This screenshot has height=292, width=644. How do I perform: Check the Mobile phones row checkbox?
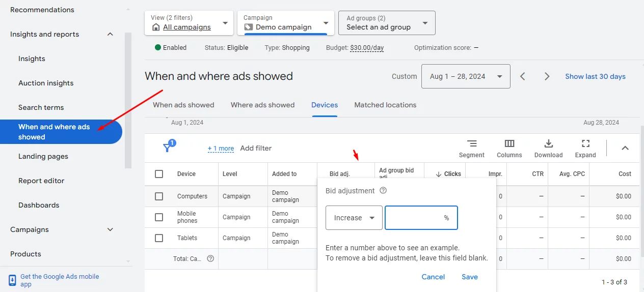[x=159, y=217]
